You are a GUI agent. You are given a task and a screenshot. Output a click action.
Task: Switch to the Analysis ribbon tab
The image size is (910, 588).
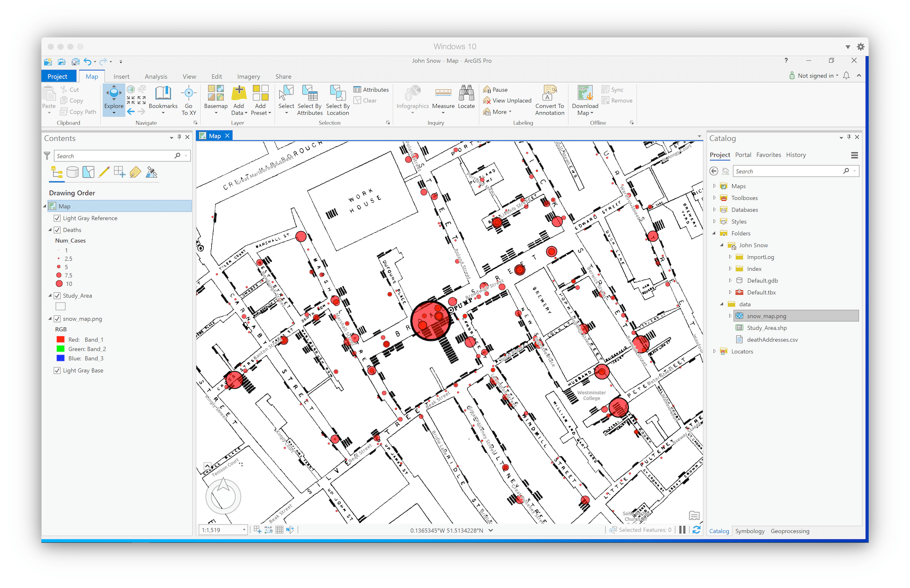coord(156,76)
